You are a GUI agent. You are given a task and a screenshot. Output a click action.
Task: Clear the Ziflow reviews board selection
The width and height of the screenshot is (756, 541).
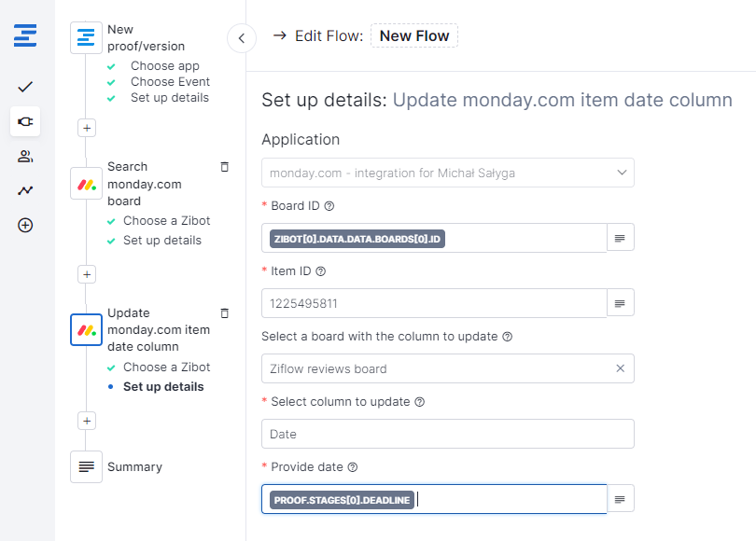[621, 368]
